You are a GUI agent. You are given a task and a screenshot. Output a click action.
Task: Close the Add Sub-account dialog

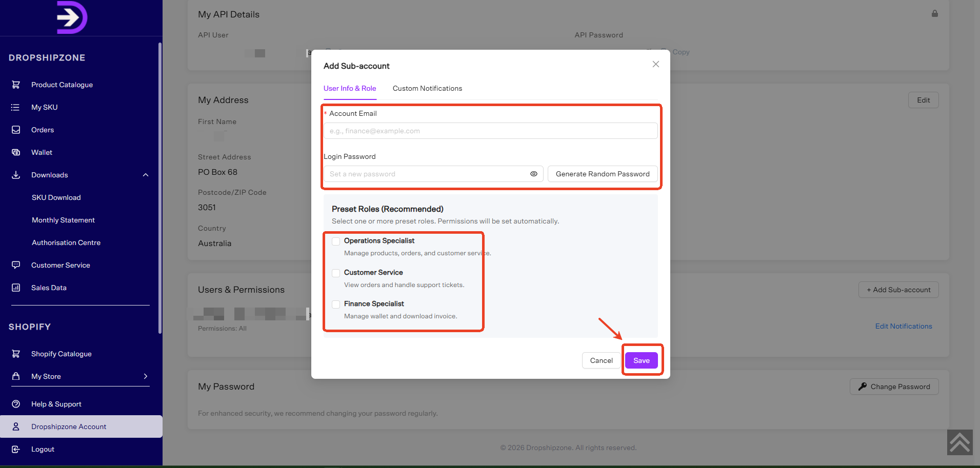[656, 64]
